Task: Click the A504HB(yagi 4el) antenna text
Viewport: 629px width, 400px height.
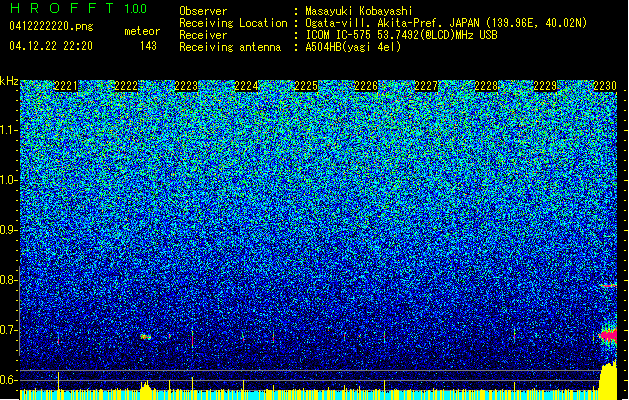Action: pyautogui.click(x=353, y=47)
